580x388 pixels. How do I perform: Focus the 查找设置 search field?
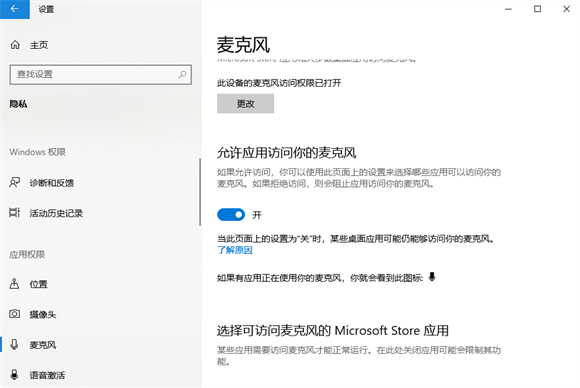point(101,74)
